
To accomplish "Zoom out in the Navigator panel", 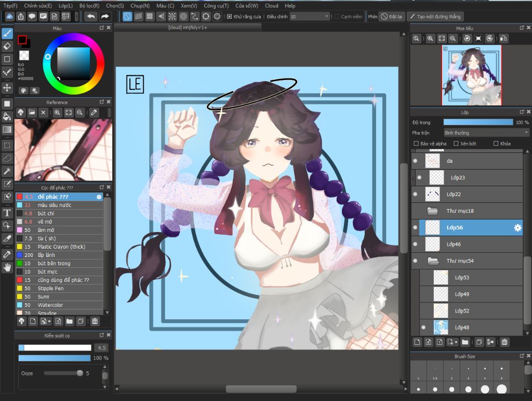I will pyautogui.click(x=453, y=38).
